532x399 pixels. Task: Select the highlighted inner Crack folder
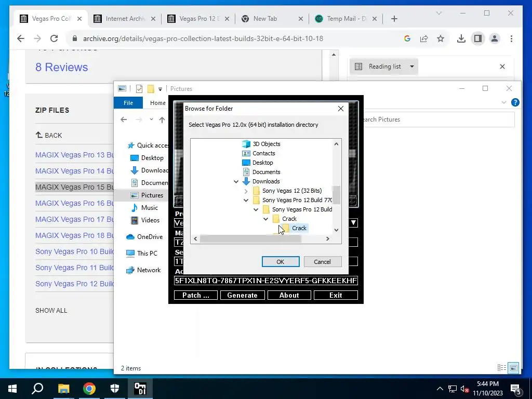click(x=299, y=228)
